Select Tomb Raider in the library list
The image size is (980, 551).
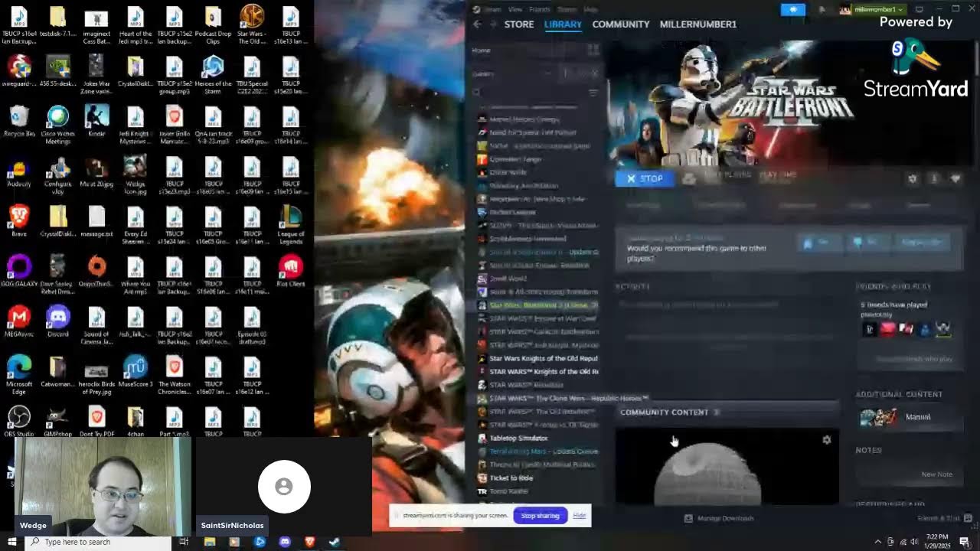tap(508, 491)
